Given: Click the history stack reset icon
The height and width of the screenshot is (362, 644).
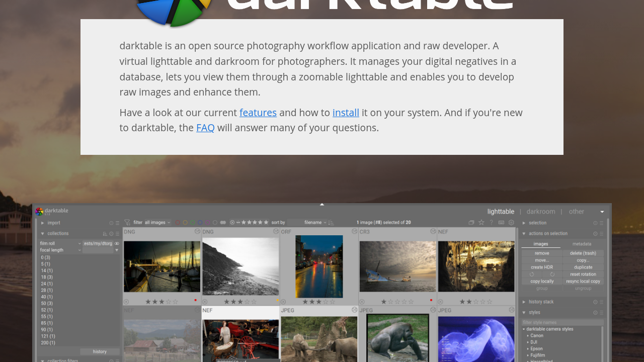Looking at the screenshot, I should click(595, 302).
